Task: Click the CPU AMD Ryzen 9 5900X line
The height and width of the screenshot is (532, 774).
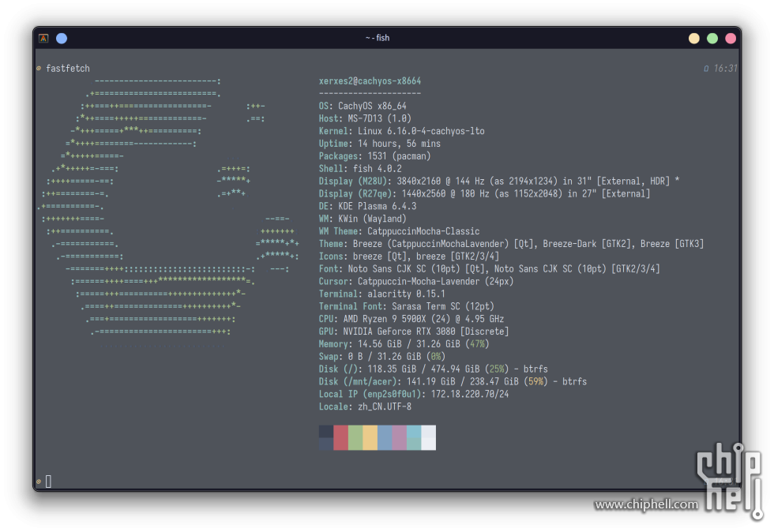Action: click(x=411, y=320)
